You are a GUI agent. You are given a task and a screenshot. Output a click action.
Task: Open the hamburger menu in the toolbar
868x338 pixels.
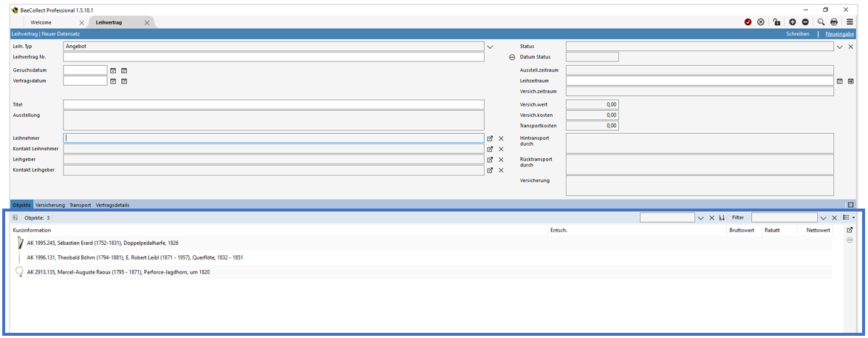tap(850, 22)
